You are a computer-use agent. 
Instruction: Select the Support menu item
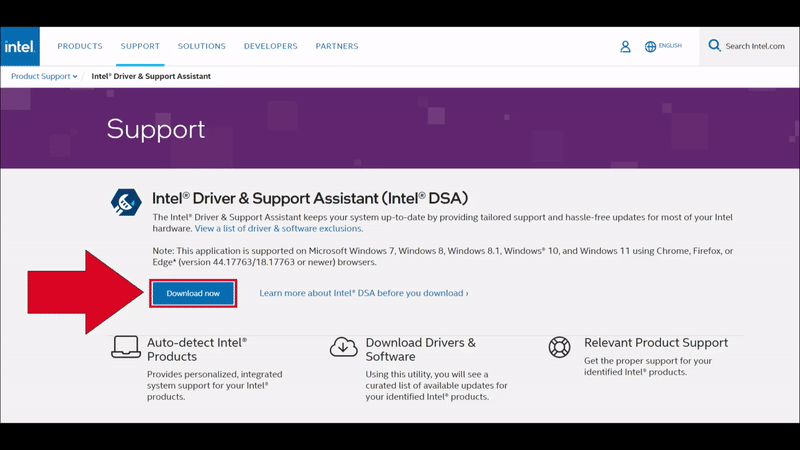[140, 46]
